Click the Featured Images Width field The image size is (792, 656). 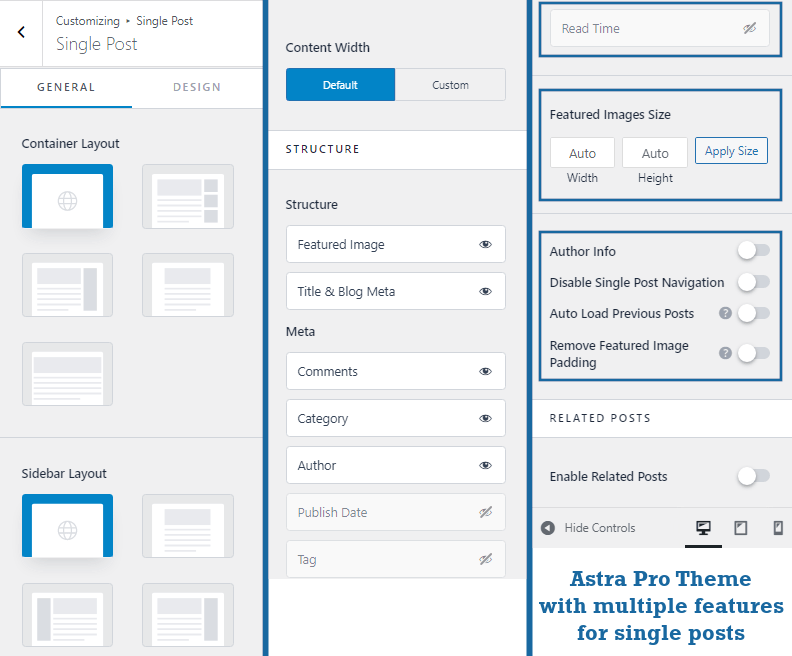(x=582, y=153)
